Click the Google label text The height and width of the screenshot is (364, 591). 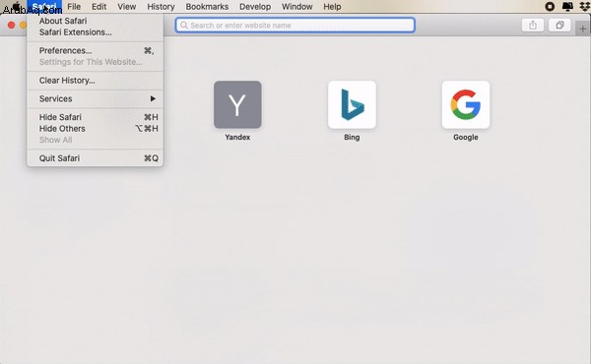coord(466,137)
